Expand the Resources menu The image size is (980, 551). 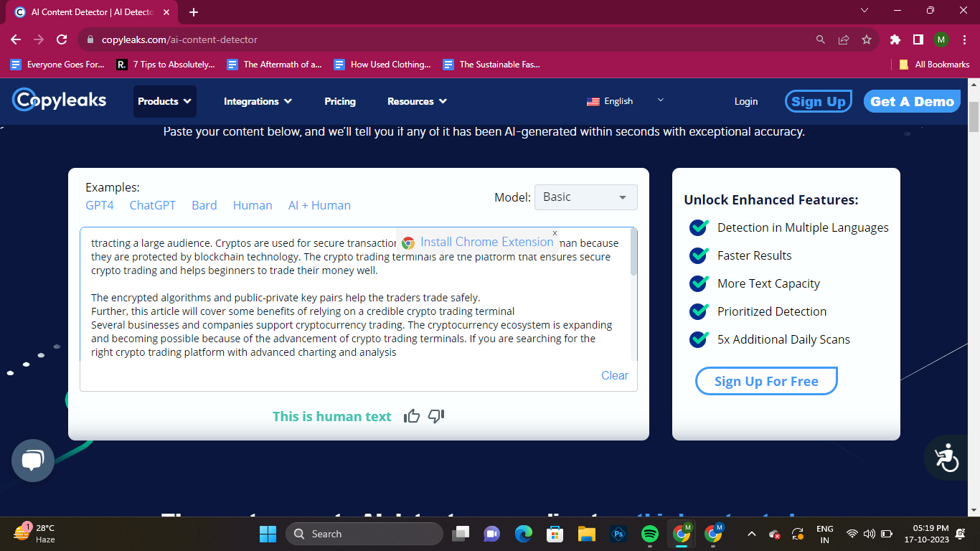(x=418, y=101)
